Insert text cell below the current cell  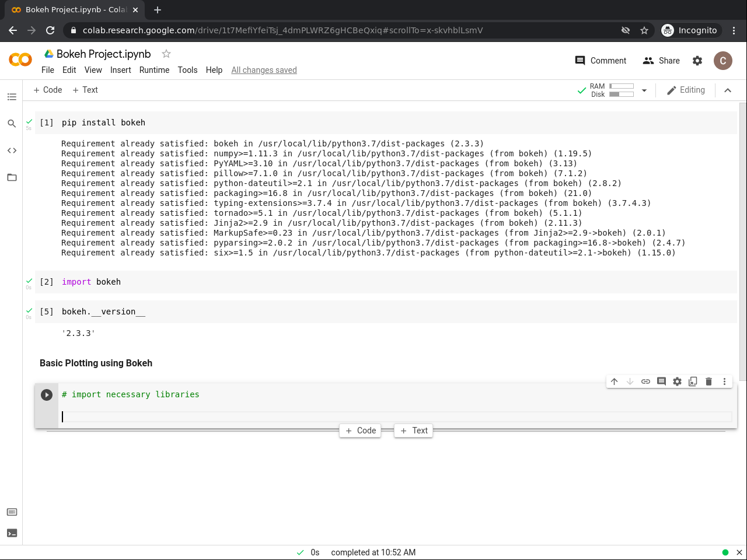pos(414,430)
